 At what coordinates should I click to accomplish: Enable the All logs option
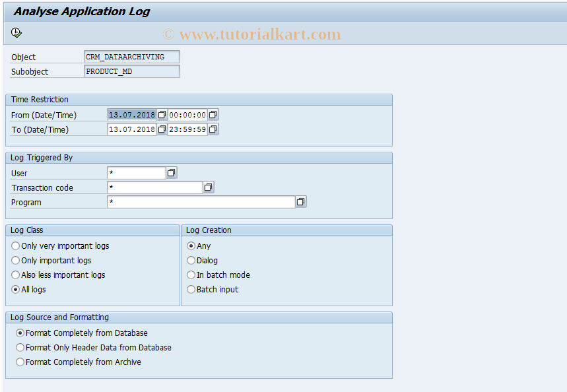click(15, 289)
